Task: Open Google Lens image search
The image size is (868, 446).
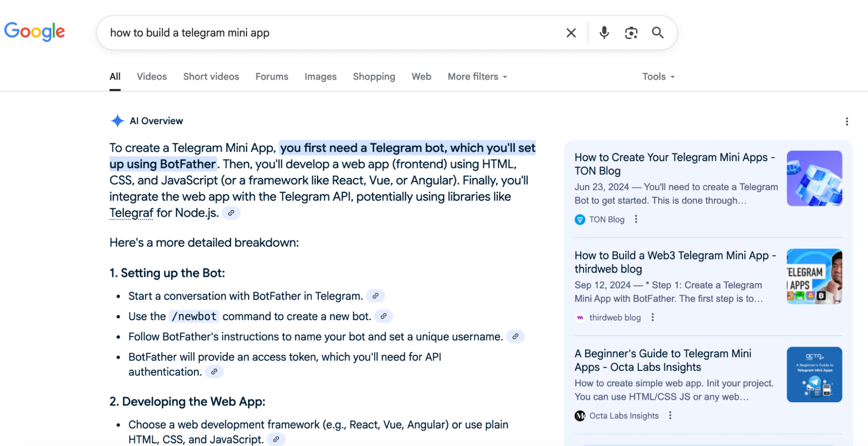Action: (x=631, y=33)
